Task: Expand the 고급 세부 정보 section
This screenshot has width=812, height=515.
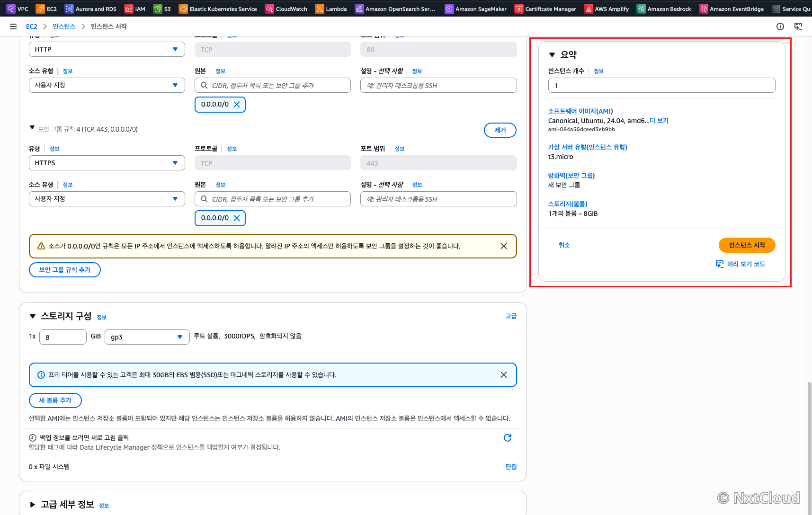Action: [x=33, y=505]
